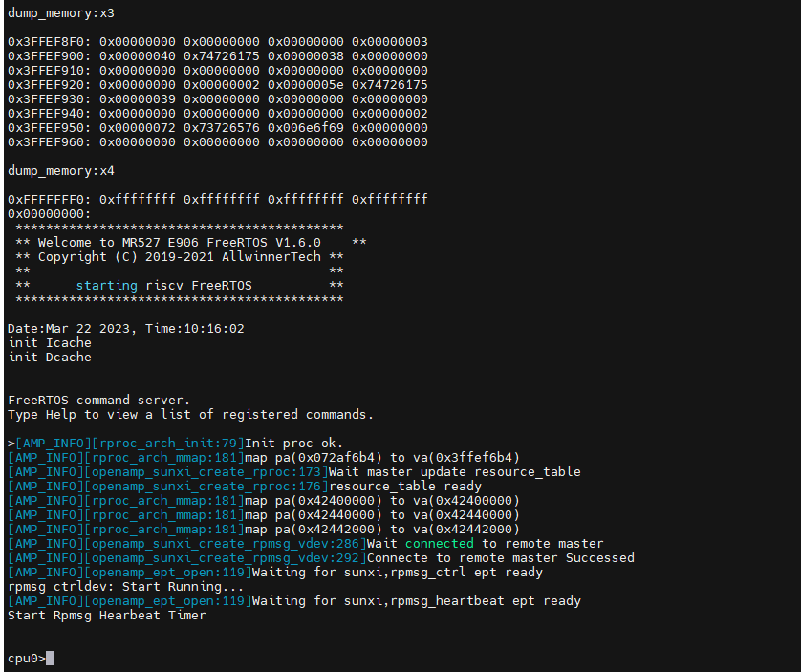The height and width of the screenshot is (672, 801).
Task: Click the green 'connected' word in log
Action: (x=440, y=543)
